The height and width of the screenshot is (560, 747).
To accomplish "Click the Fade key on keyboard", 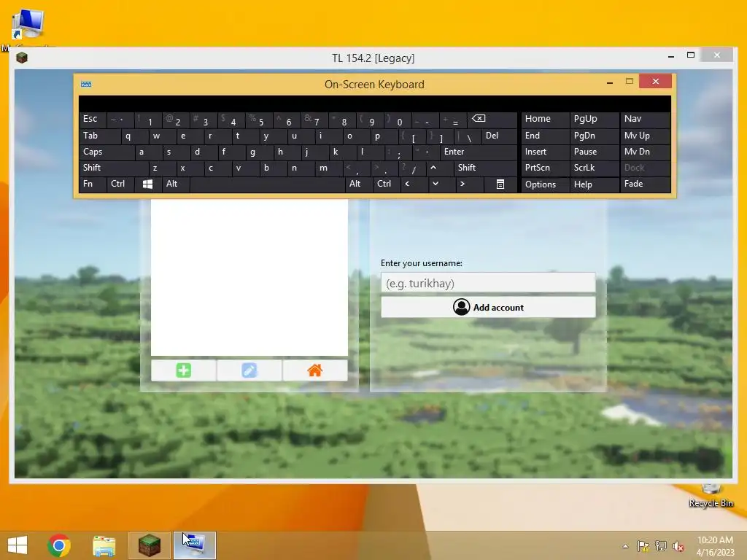I will pyautogui.click(x=645, y=184).
